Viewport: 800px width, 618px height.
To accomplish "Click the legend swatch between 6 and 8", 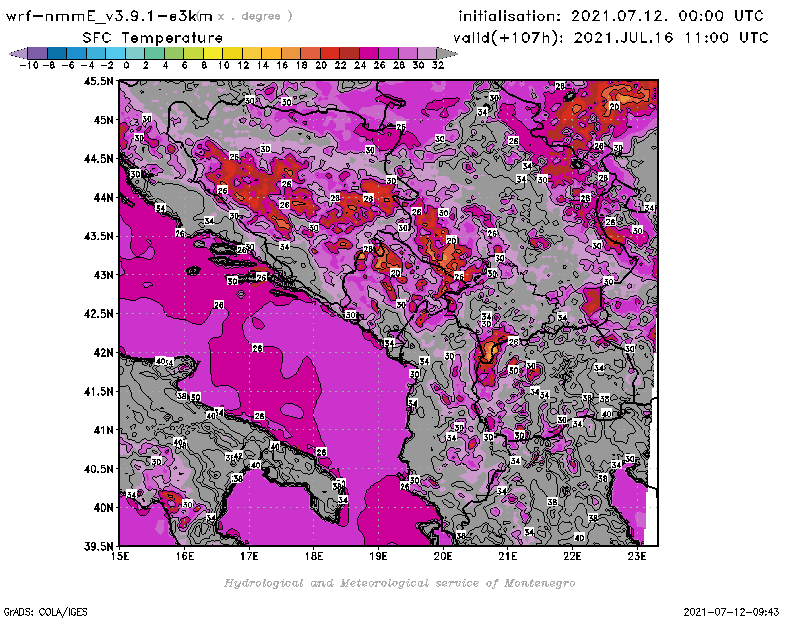I will (x=193, y=53).
